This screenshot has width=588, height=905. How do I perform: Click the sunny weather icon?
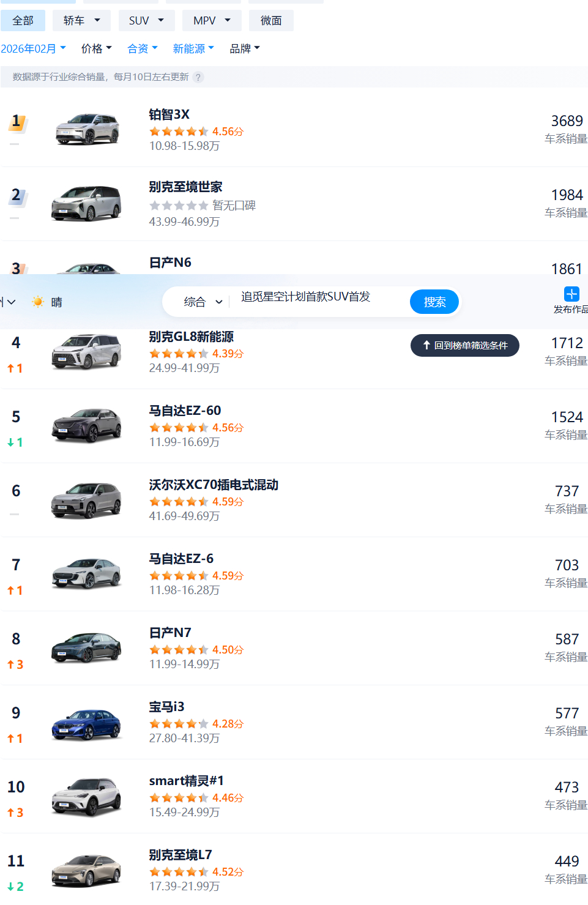coord(38,302)
